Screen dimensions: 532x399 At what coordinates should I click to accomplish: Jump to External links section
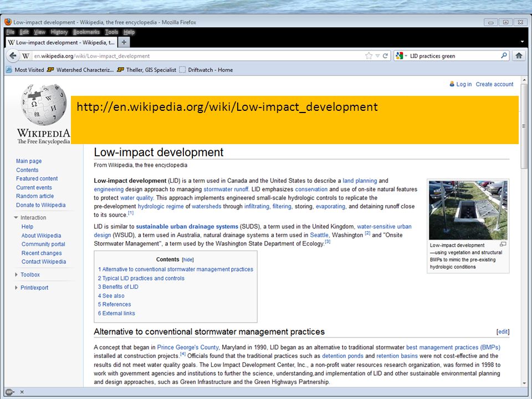point(116,313)
